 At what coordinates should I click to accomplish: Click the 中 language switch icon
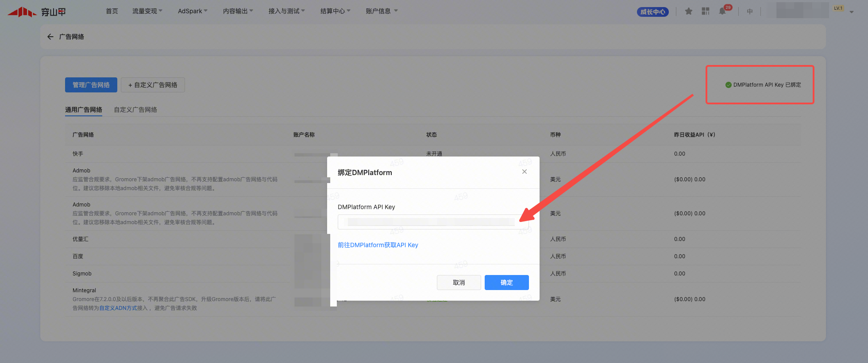[750, 11]
